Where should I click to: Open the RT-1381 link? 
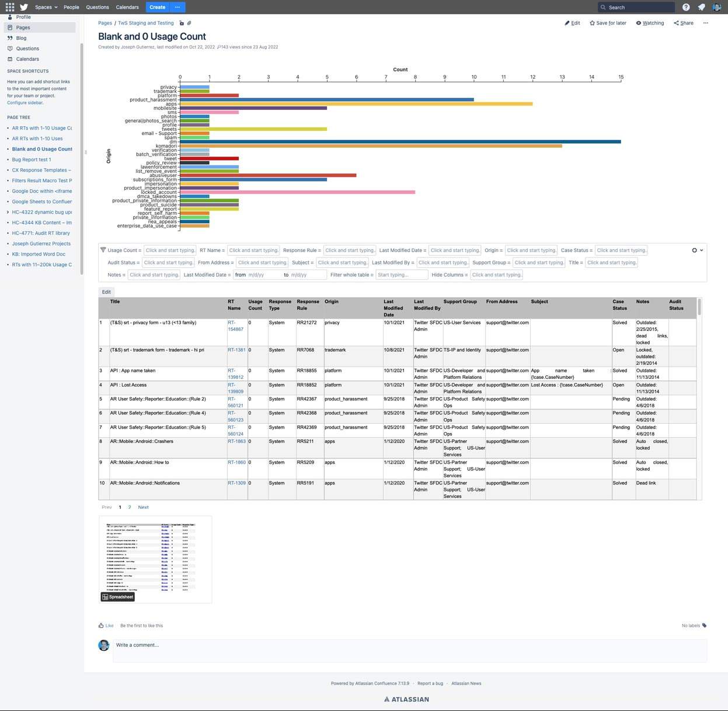[236, 350]
